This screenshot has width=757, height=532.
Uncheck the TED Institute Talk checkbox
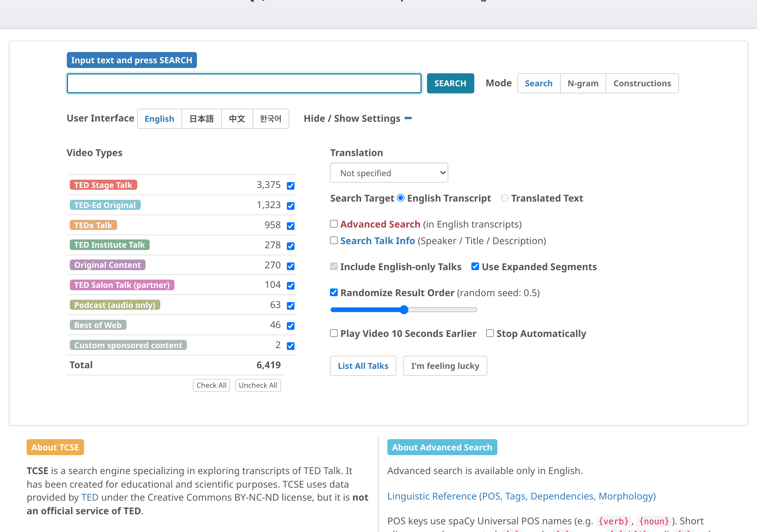(x=290, y=246)
